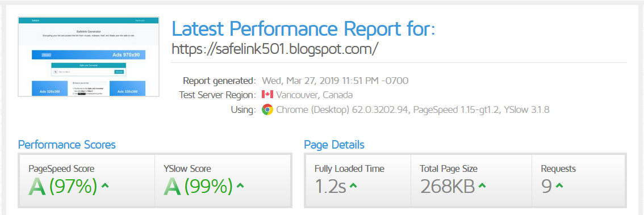Screen dimensions: 644x215
Task: Click the green arrow beside YSlow score
Action: [x=240, y=186]
